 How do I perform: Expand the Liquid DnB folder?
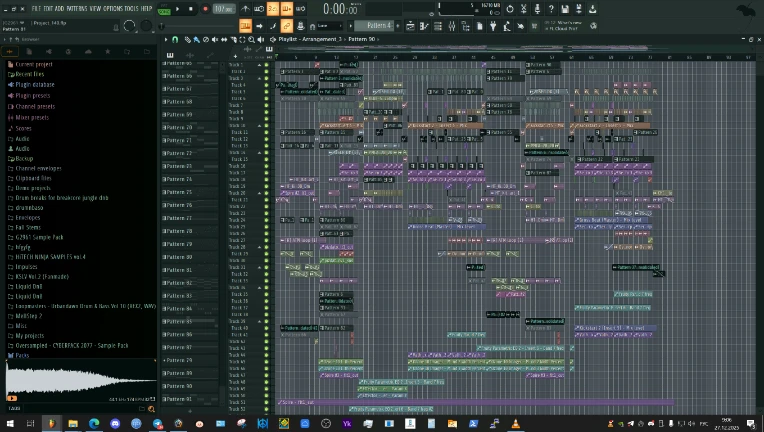point(27,285)
